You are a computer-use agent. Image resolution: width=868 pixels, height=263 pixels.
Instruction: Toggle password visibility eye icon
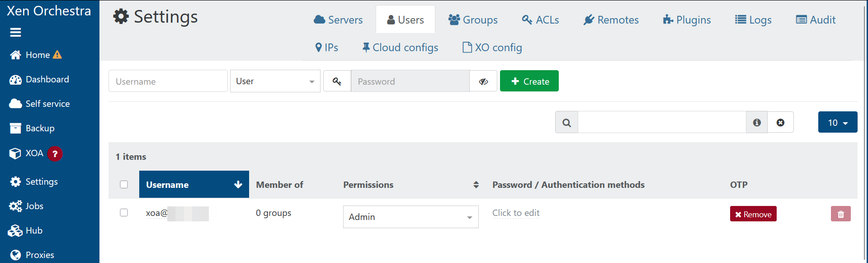coord(483,81)
